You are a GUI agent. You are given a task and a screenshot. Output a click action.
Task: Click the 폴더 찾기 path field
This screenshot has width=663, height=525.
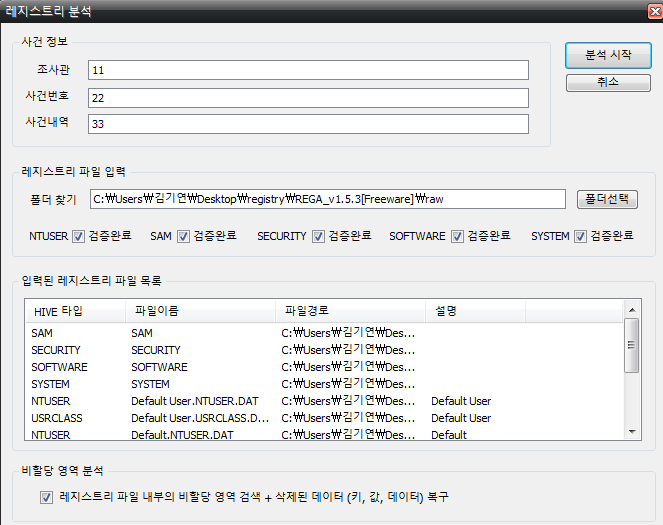328,199
